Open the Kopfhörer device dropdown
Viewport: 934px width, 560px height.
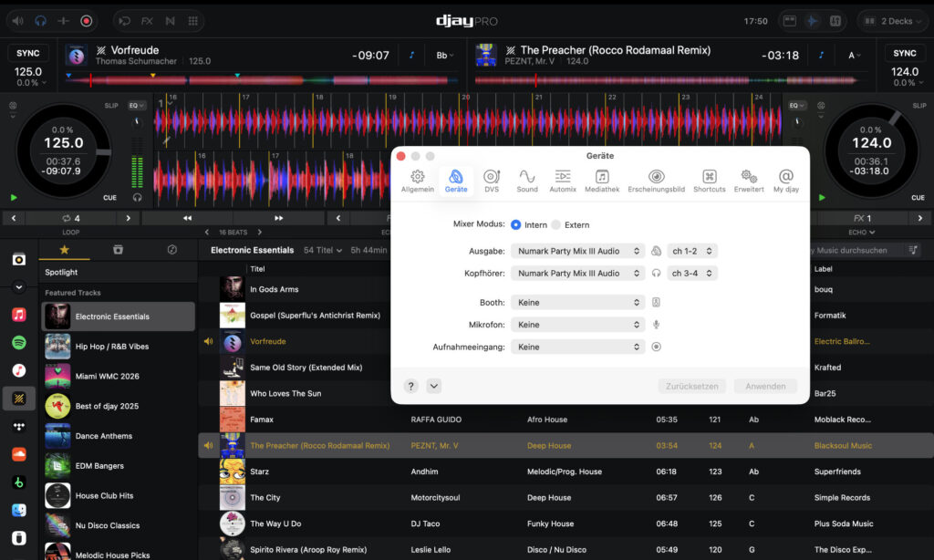tap(577, 273)
